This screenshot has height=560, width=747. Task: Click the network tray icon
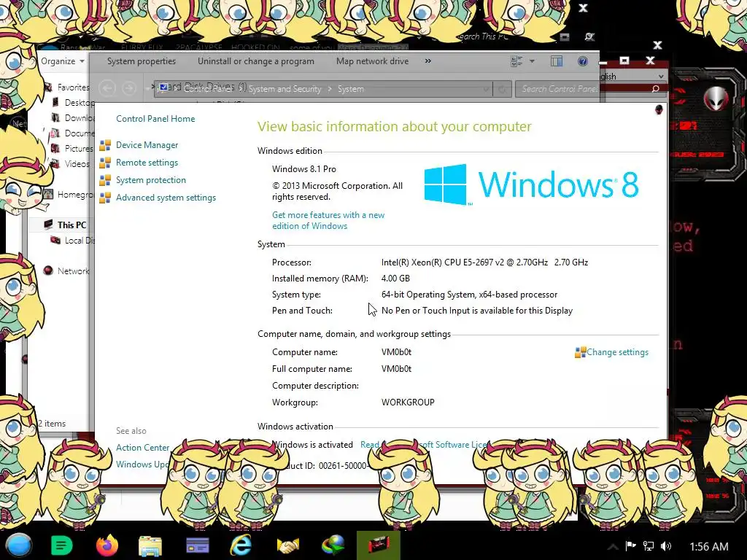coord(648,545)
